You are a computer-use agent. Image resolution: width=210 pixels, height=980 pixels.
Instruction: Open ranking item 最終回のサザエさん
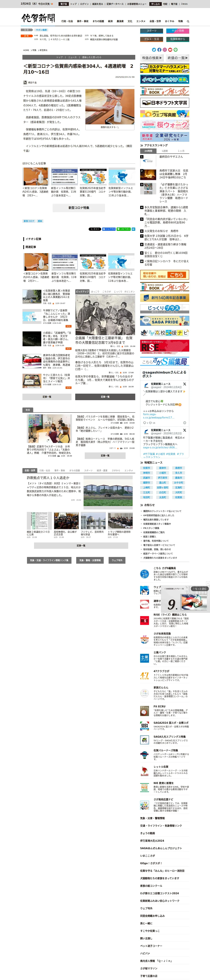(x=171, y=157)
